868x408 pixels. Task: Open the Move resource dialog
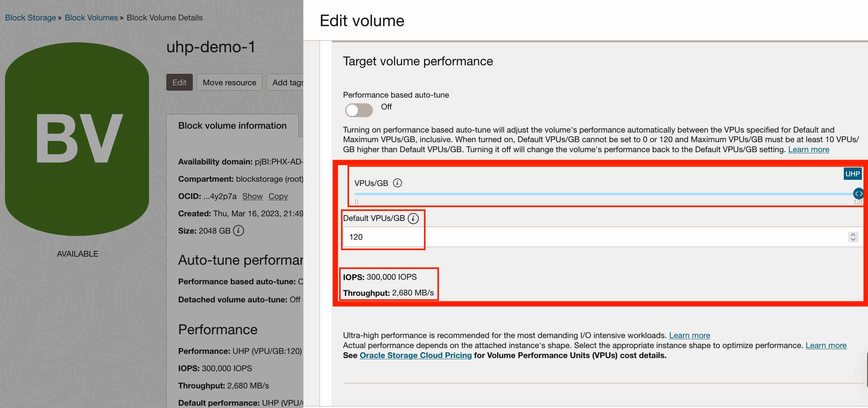point(229,82)
